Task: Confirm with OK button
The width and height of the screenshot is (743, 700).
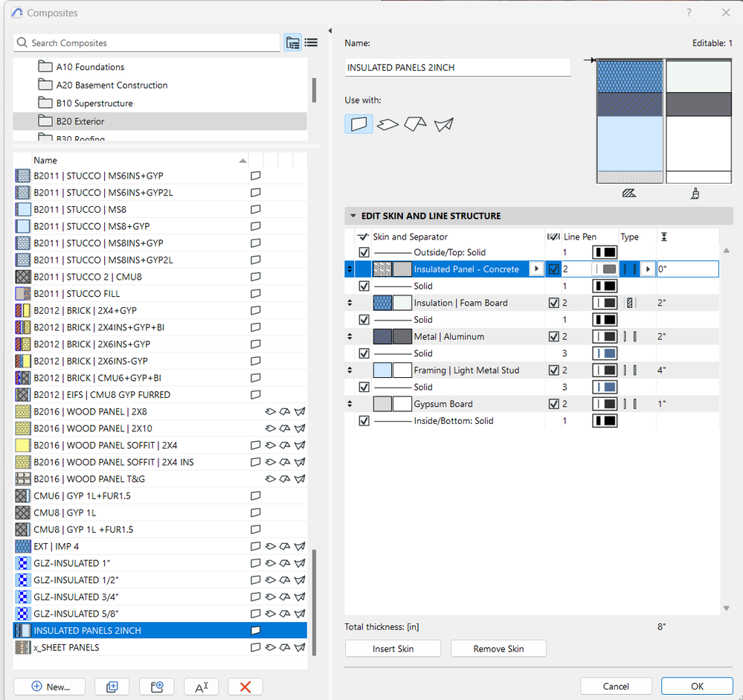Action: (x=697, y=686)
